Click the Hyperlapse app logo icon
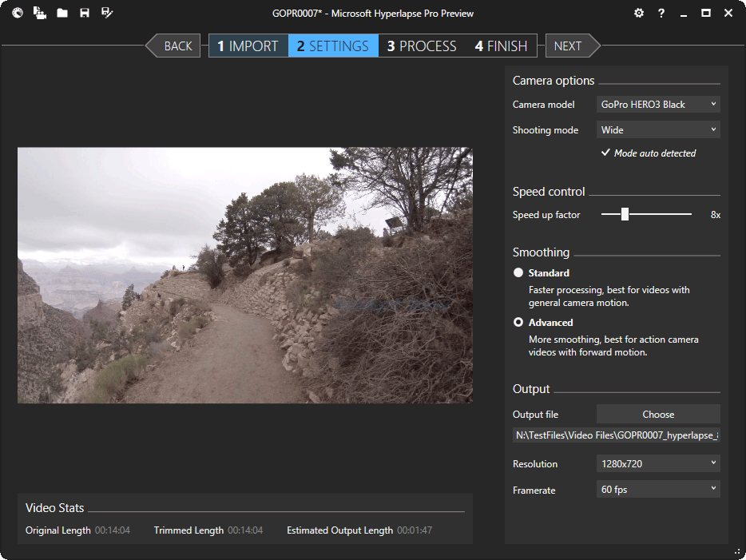 [18, 13]
